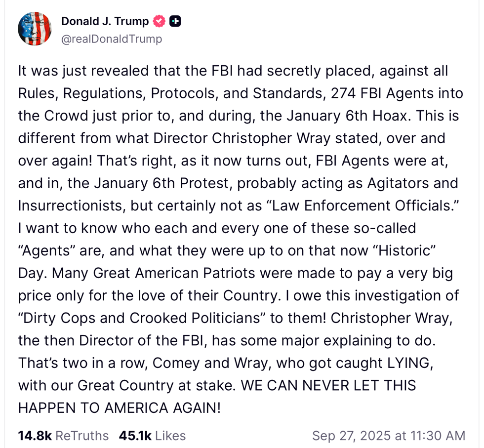View the 45.1k Likes list
The image size is (484, 448).
tap(152, 435)
